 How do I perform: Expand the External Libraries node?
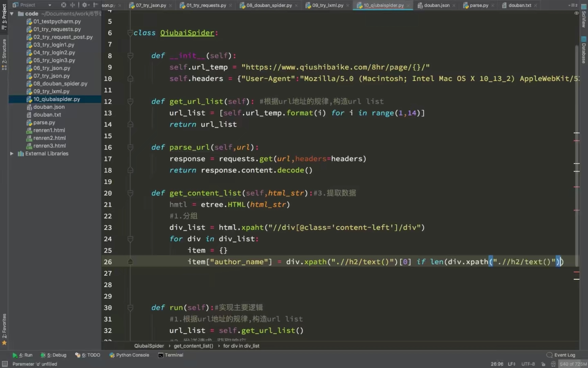click(x=12, y=153)
